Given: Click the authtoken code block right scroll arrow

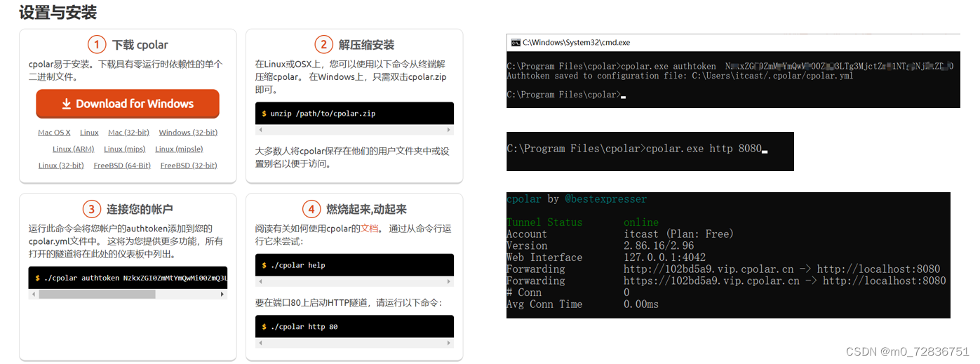Looking at the screenshot, I should click(223, 295).
